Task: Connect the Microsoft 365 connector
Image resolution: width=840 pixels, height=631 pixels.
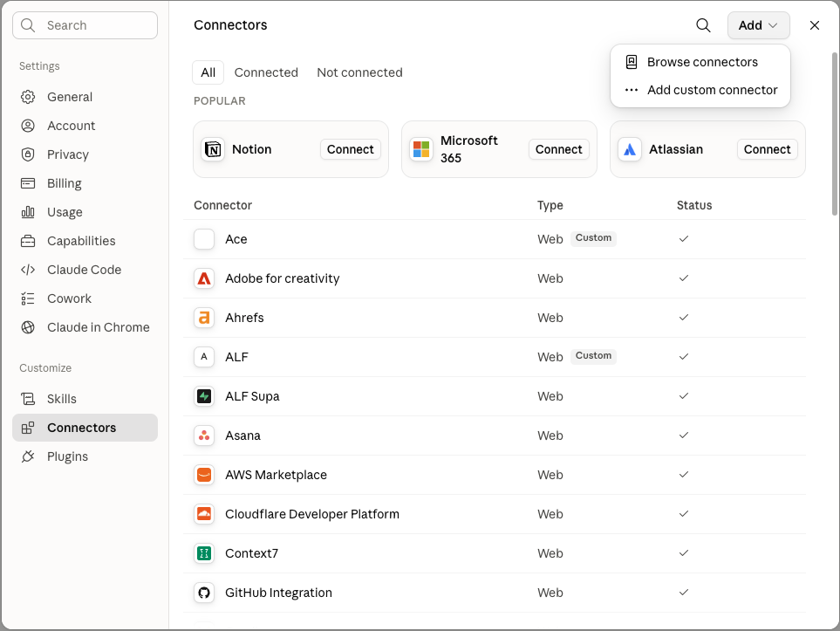Action: pyautogui.click(x=559, y=149)
